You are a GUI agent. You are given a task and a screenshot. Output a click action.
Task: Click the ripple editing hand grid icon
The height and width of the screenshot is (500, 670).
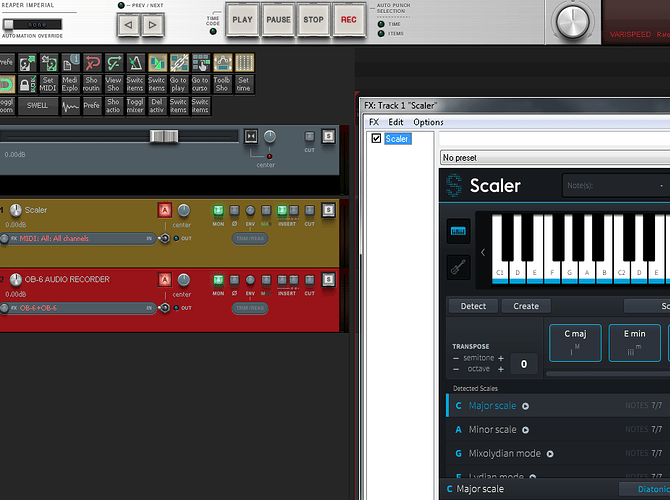pos(201,63)
